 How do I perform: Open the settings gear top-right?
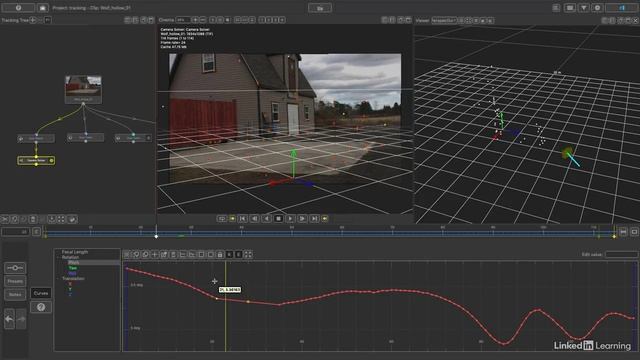click(597, 8)
